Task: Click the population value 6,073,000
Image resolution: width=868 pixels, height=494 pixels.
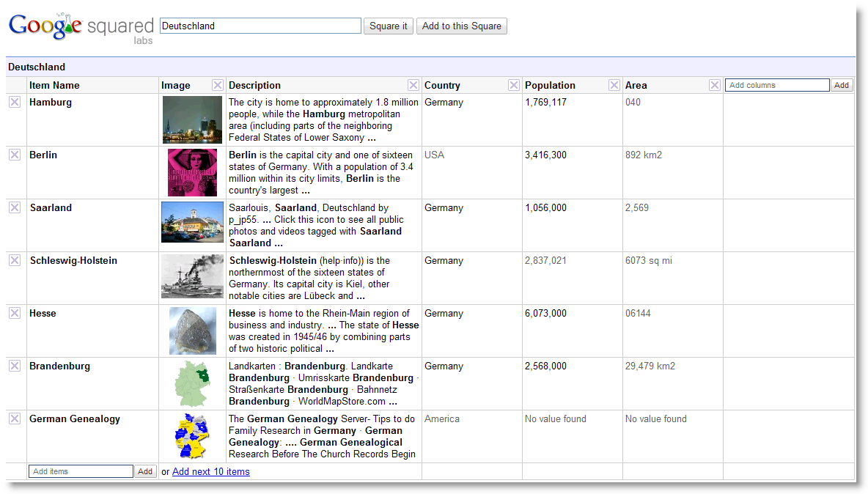Action: click(546, 314)
